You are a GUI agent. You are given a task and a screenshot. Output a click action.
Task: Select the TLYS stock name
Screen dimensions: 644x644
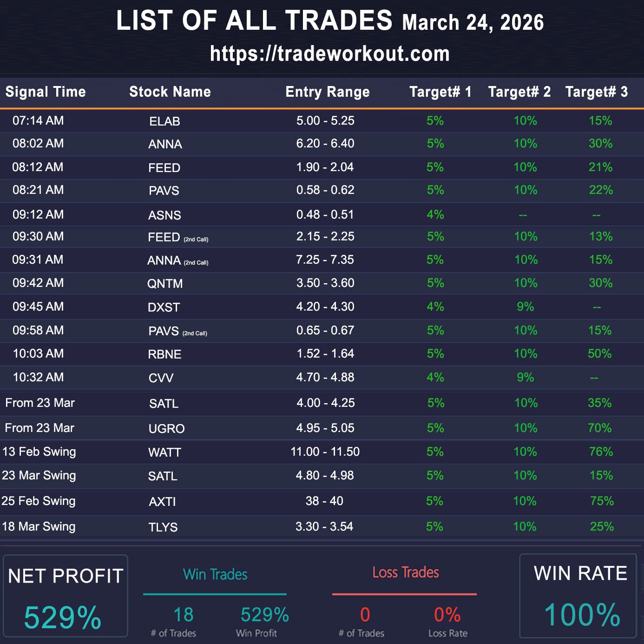(x=163, y=527)
